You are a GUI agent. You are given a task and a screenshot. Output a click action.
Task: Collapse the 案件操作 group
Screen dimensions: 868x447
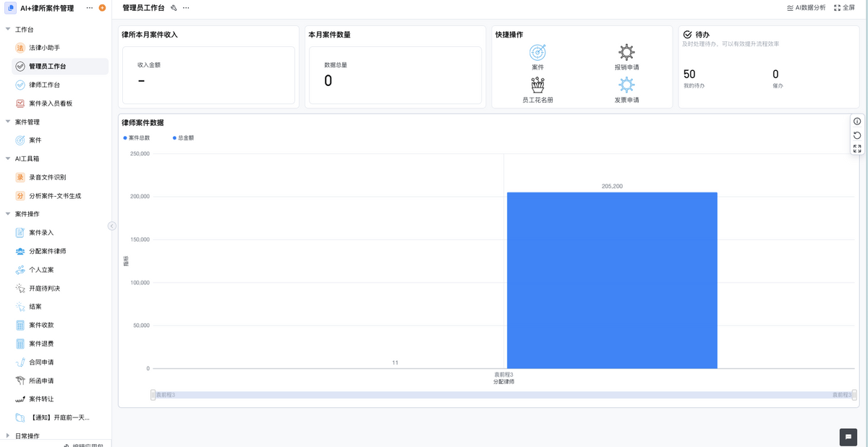[x=8, y=214]
